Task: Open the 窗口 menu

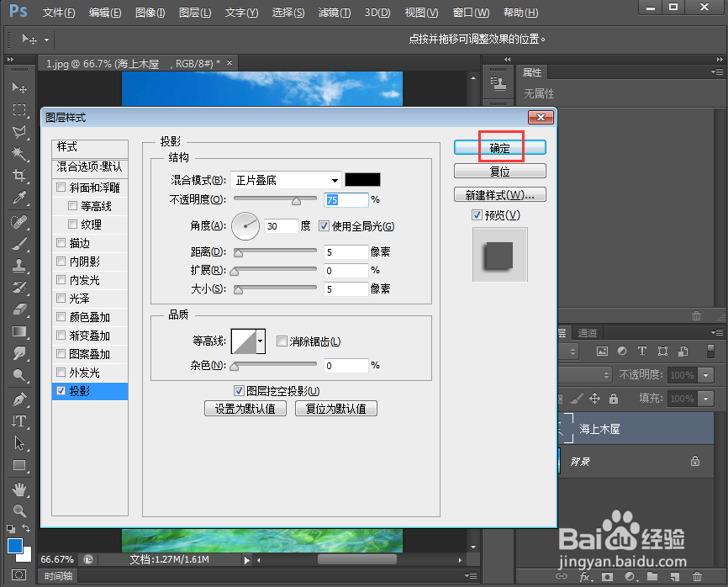Action: point(471,13)
